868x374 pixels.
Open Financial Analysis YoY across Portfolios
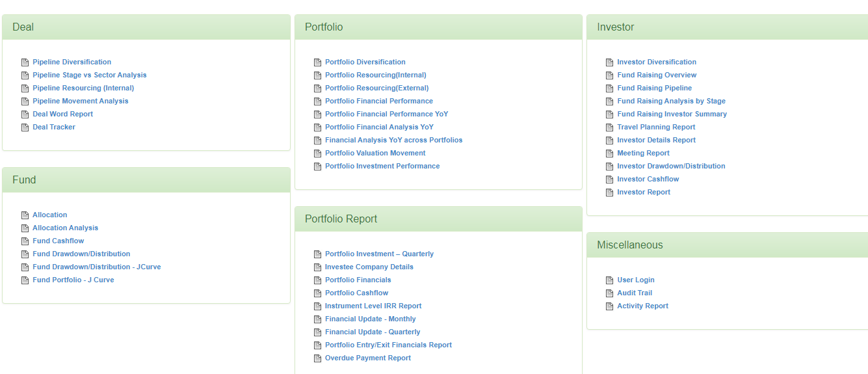point(394,140)
